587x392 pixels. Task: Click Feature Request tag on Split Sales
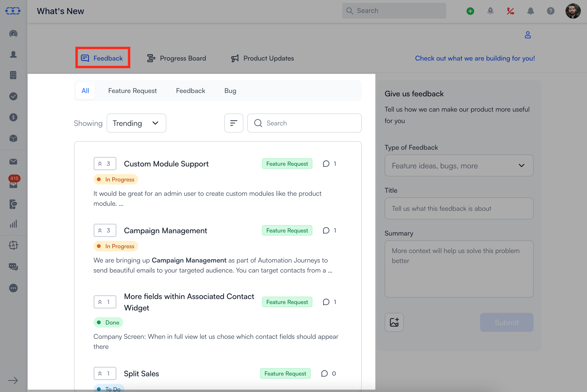[285, 373]
